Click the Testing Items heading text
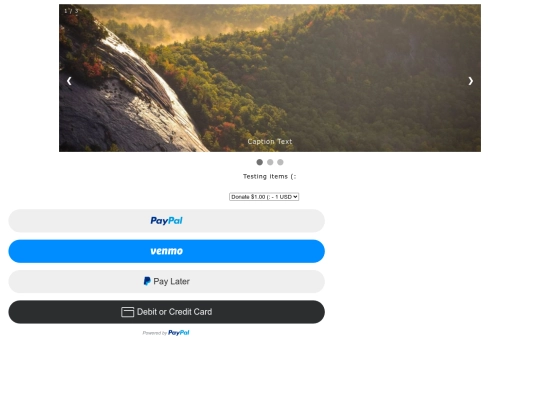The width and height of the screenshot is (540, 405). 270,176
